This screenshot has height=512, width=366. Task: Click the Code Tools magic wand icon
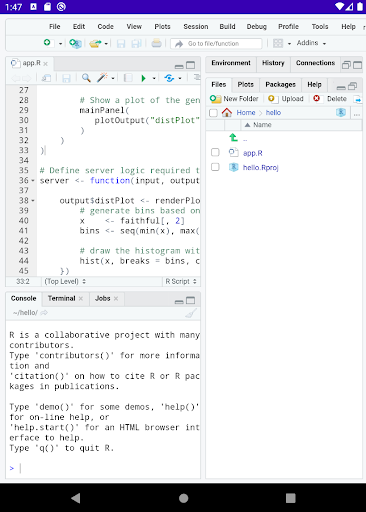tap(102, 78)
